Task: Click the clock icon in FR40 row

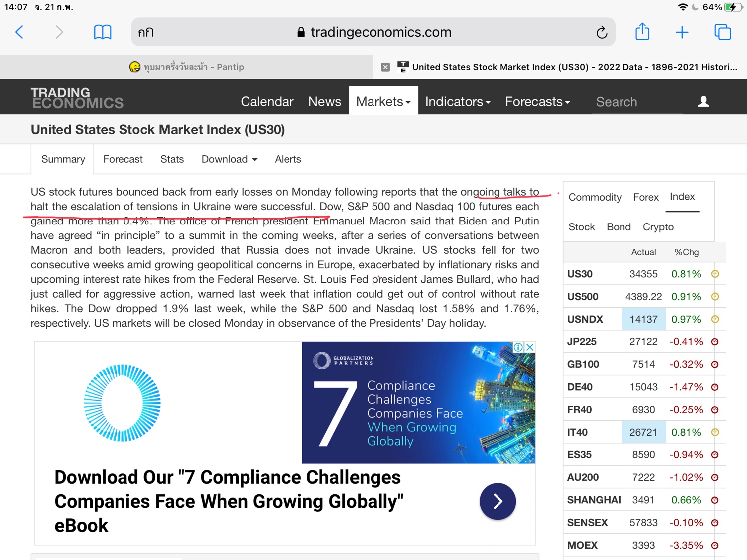Action: tap(715, 410)
